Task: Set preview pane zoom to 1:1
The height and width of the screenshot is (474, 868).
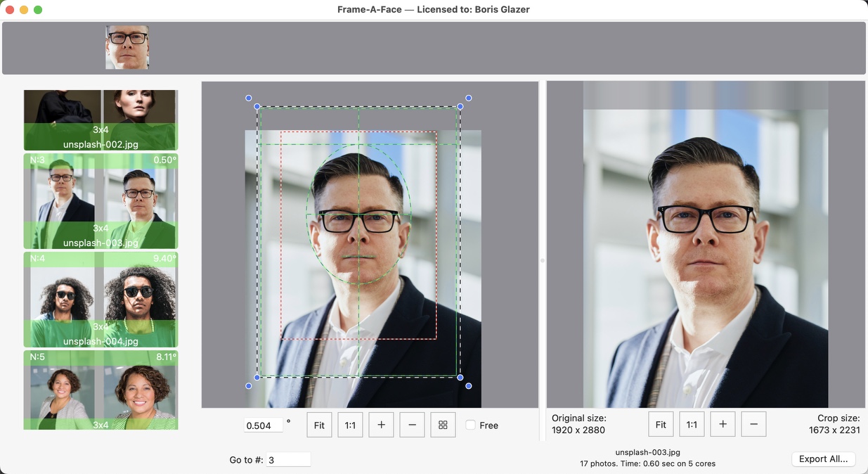Action: pos(692,424)
